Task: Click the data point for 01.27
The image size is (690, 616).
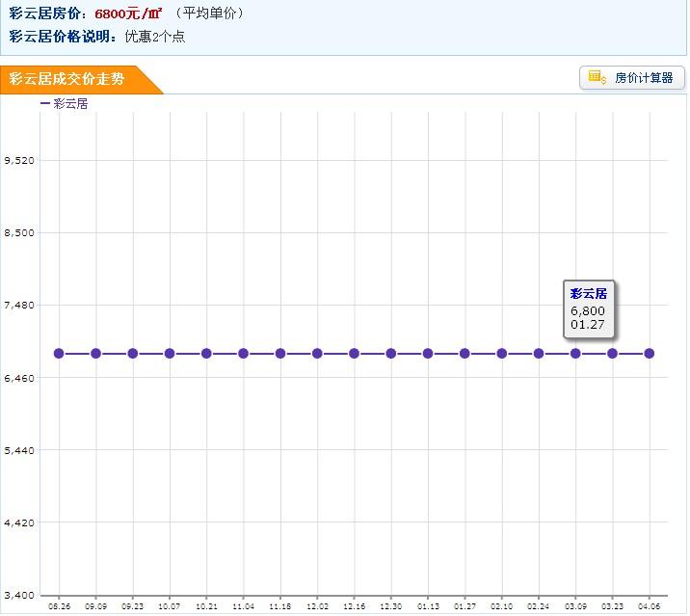Action: pos(464,354)
